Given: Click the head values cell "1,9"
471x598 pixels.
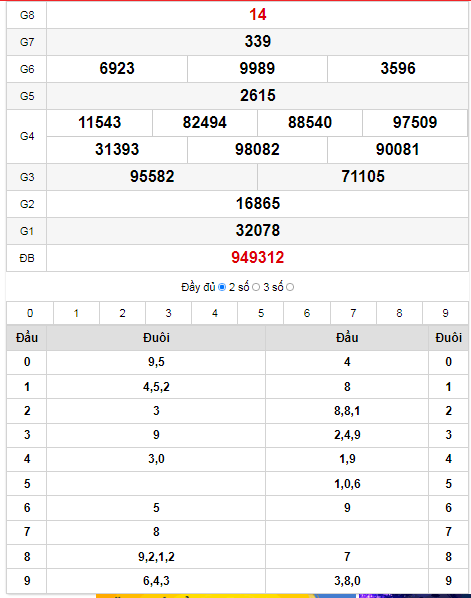Looking at the screenshot, I should click(x=347, y=459).
